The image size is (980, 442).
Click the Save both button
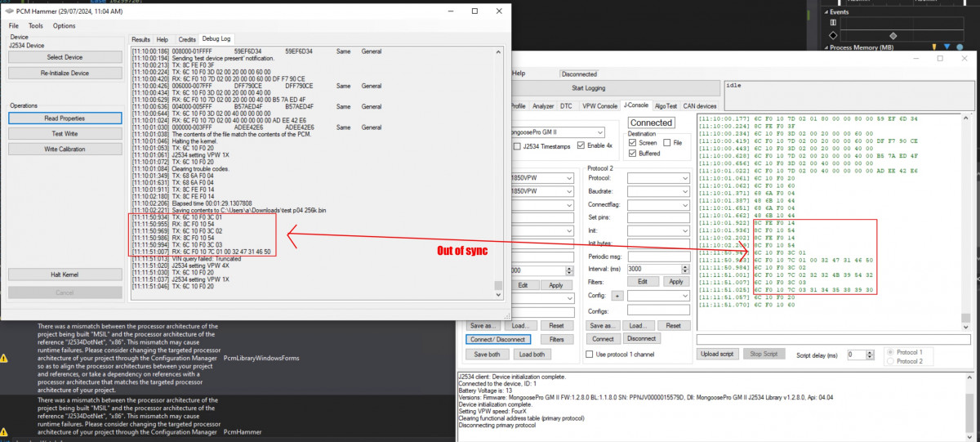coord(487,355)
